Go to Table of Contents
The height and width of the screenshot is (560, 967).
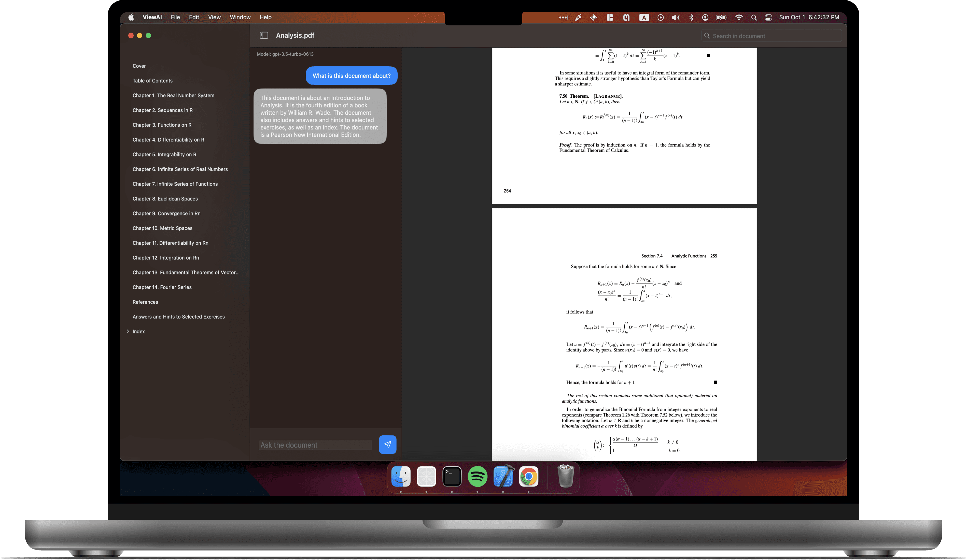[152, 81]
